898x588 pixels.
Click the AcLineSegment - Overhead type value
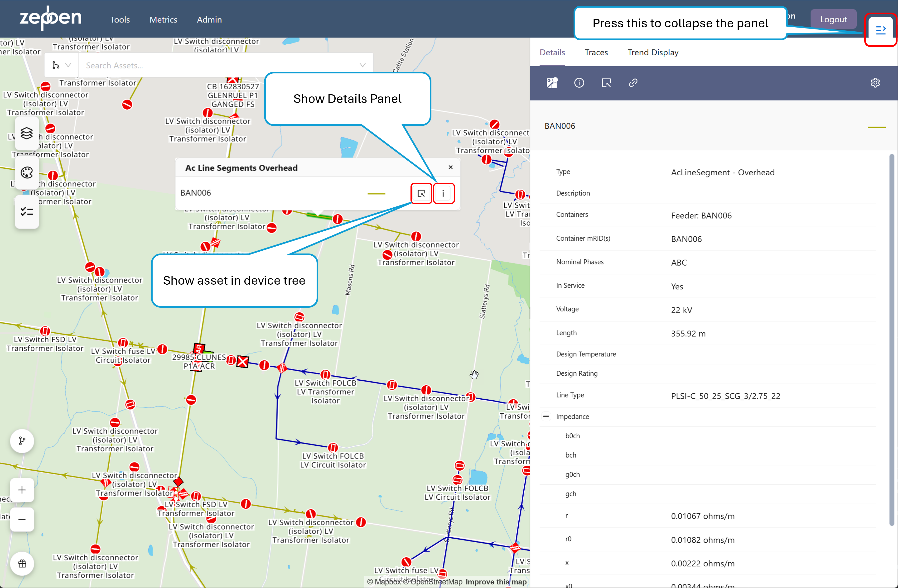(723, 172)
